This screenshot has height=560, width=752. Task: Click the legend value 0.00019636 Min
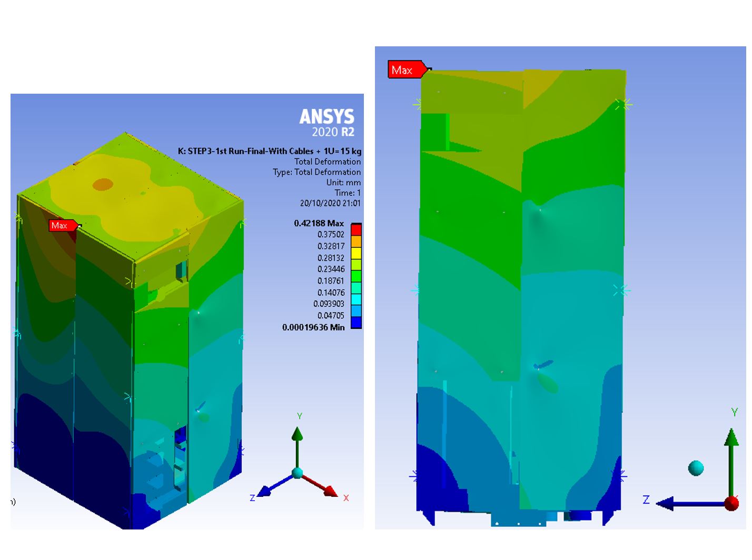pyautogui.click(x=313, y=327)
